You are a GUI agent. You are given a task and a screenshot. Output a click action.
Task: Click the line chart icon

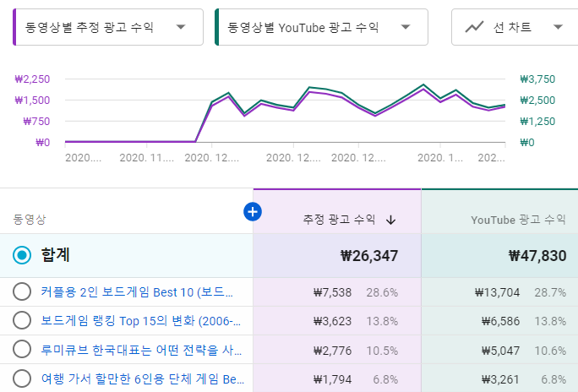pos(474,27)
